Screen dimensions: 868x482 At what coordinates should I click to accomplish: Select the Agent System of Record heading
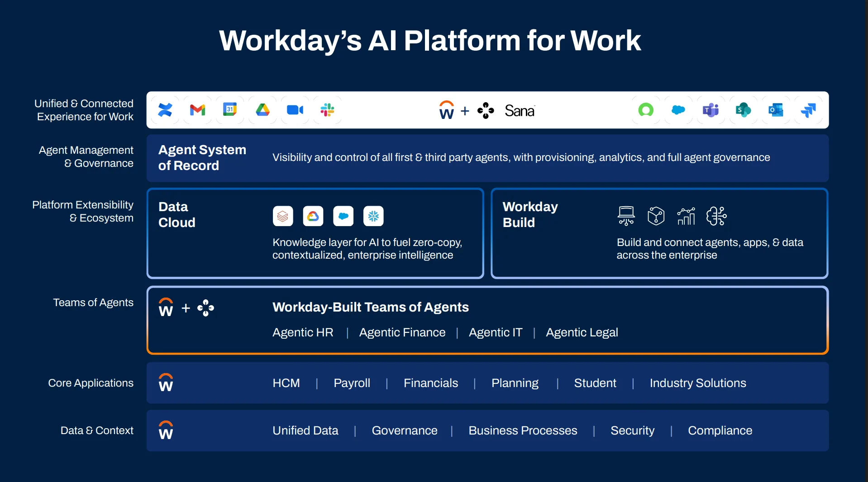pos(202,157)
